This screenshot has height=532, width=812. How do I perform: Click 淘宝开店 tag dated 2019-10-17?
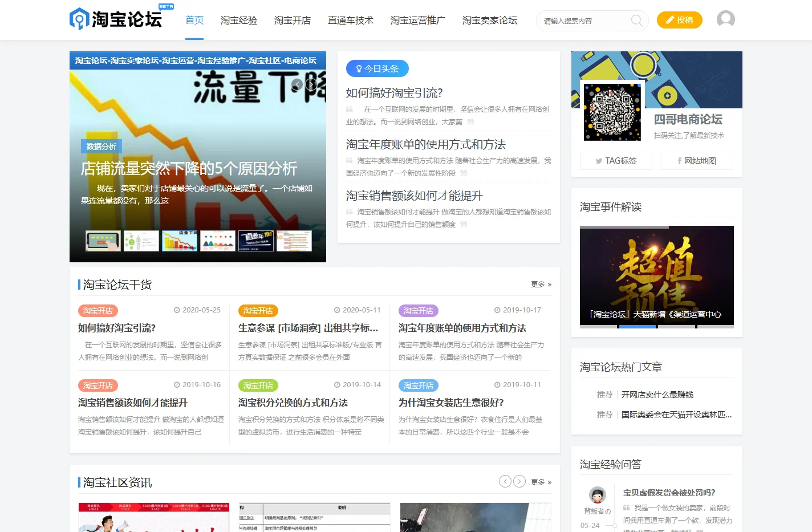tap(419, 311)
